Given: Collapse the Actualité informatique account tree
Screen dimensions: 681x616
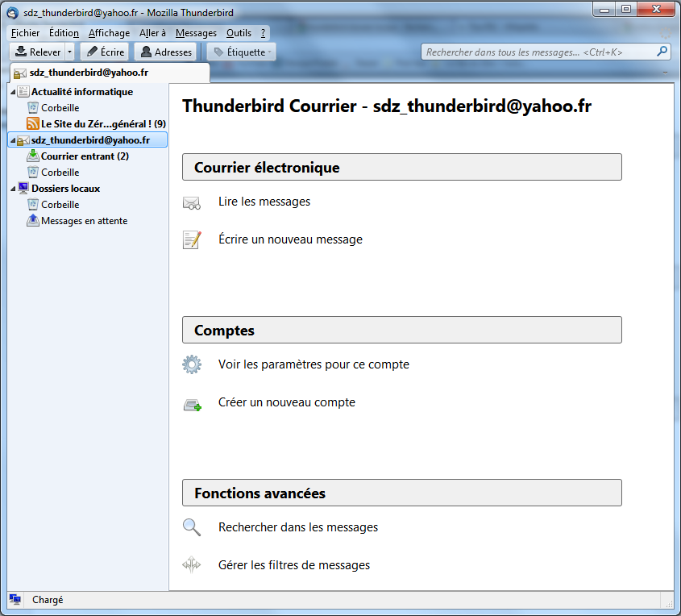Looking at the screenshot, I should point(12,92).
